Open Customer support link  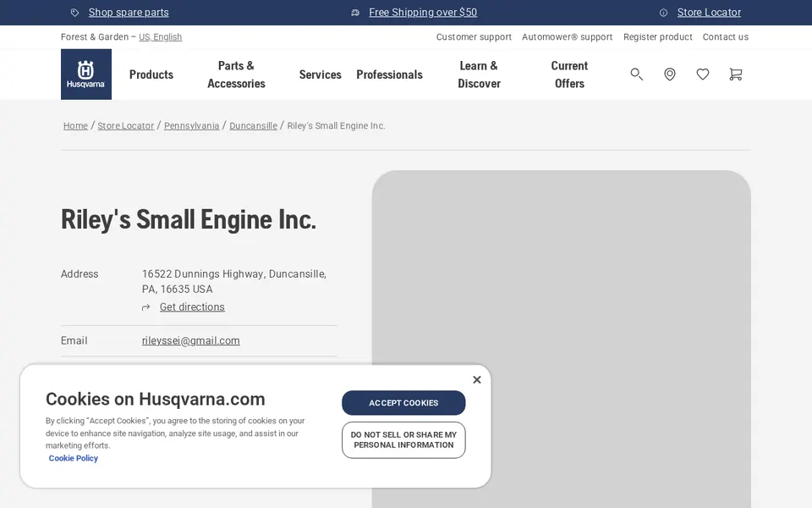point(474,36)
